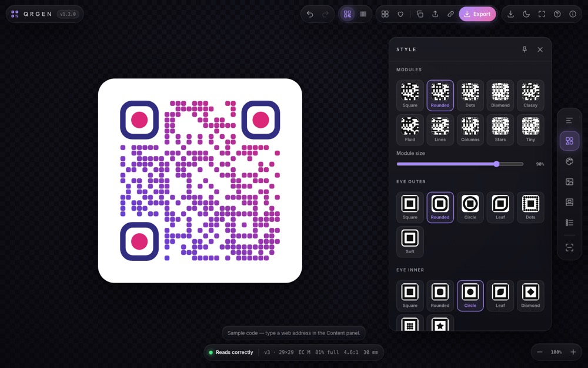Zoom in with the plus button

click(573, 352)
